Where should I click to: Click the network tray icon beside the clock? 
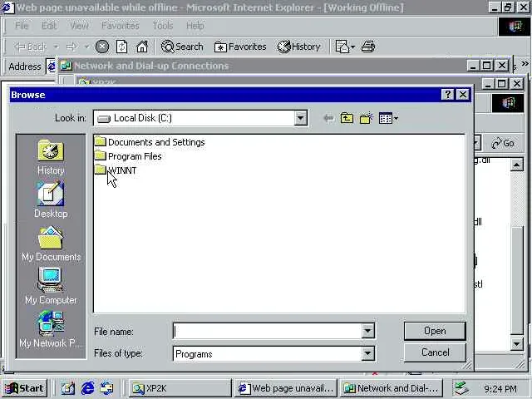pos(462,388)
